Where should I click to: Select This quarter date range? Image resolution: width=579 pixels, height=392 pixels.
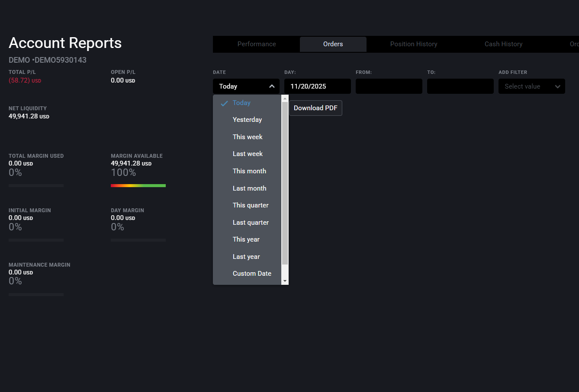pyautogui.click(x=251, y=205)
